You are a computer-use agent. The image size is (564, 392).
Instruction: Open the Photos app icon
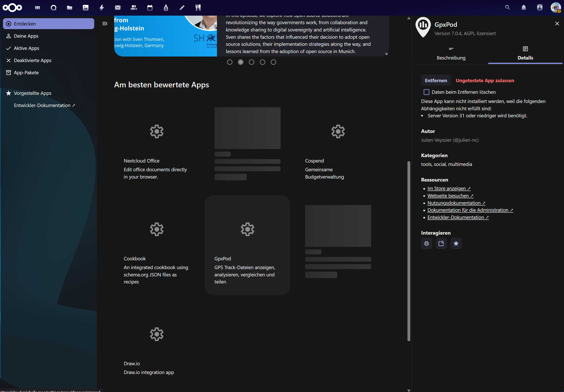pyautogui.click(x=85, y=8)
